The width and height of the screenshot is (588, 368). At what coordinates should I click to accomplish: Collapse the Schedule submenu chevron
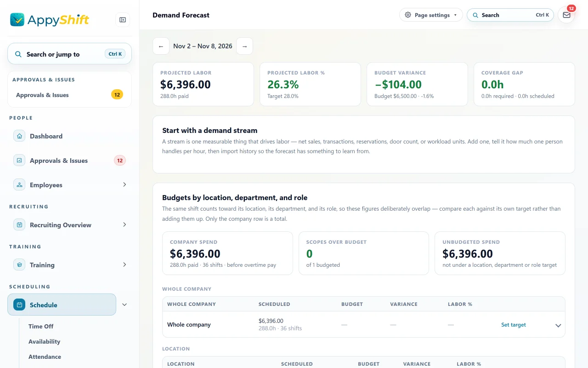pos(124,305)
